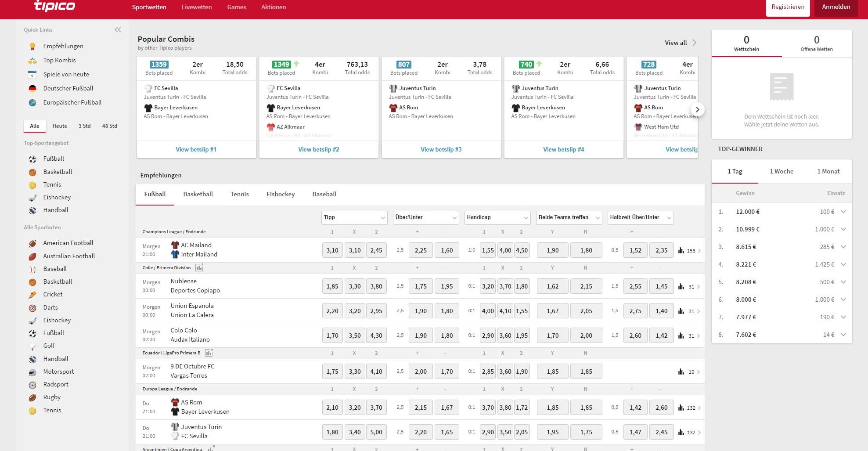868x451 pixels.
Task: Click the Motorsport helmet icon
Action: point(32,372)
